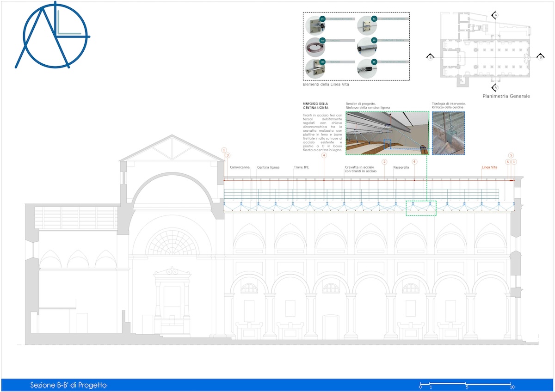Click the 05 Dissipatore di Energia image
The width and height of the screenshot is (555, 392).
pyautogui.click(x=367, y=47)
